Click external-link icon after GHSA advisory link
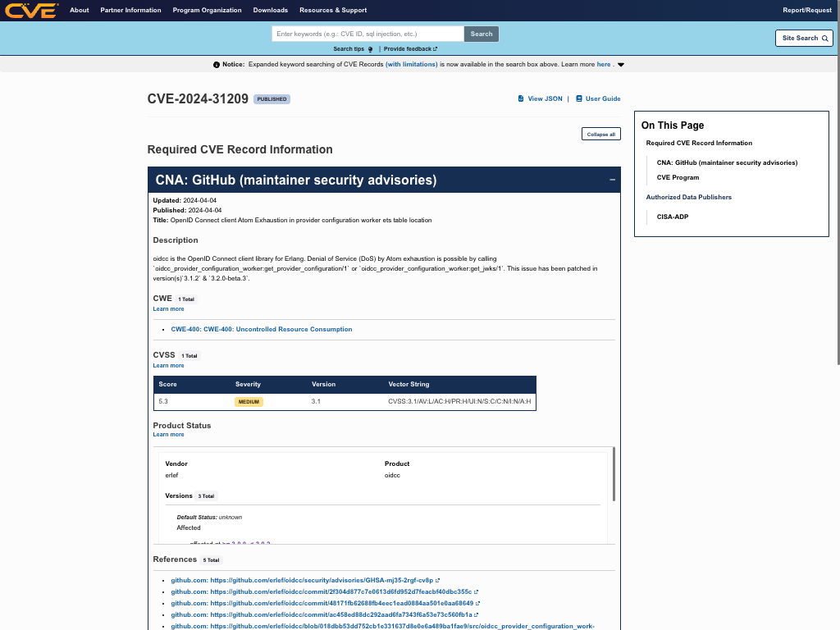 [438, 580]
